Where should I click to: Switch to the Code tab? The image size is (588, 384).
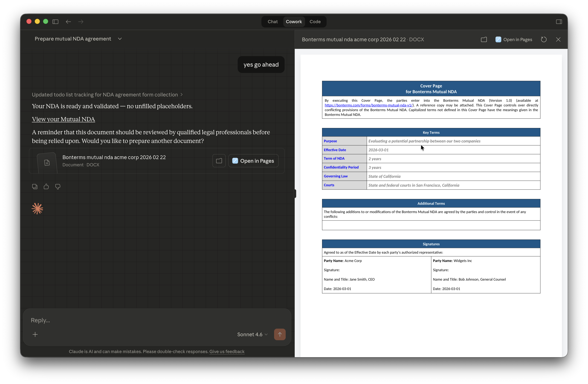[315, 22]
